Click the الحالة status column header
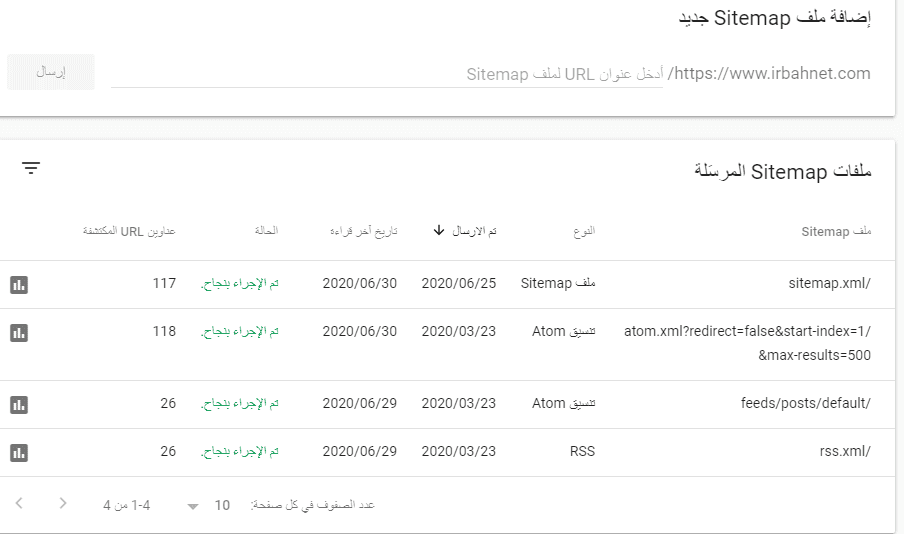Viewport: 904px width, 534px height. point(264,231)
